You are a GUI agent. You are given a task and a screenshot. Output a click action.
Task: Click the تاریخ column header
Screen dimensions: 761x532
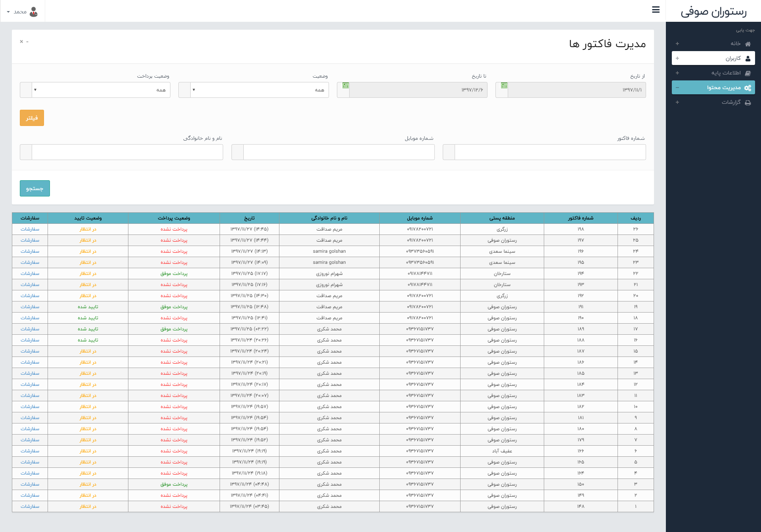click(249, 218)
